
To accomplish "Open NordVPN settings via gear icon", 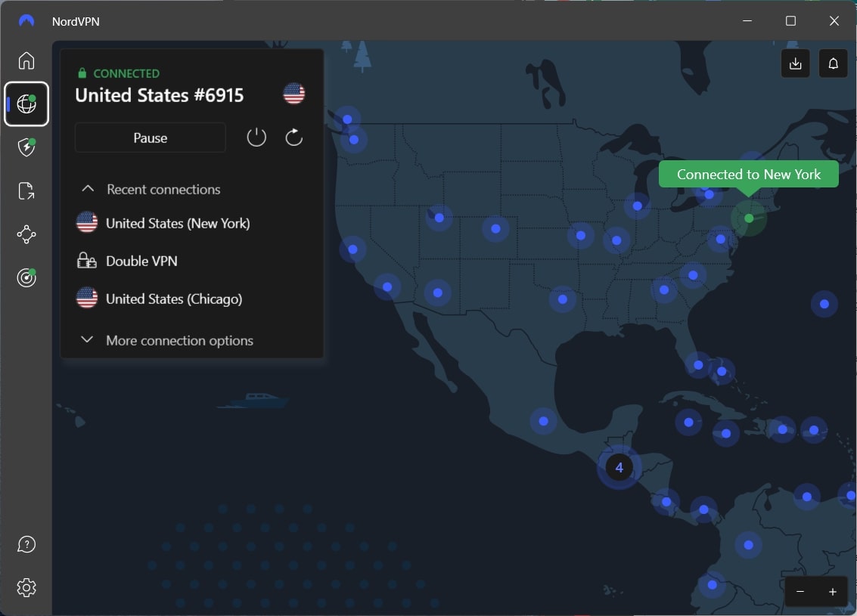I will click(26, 587).
